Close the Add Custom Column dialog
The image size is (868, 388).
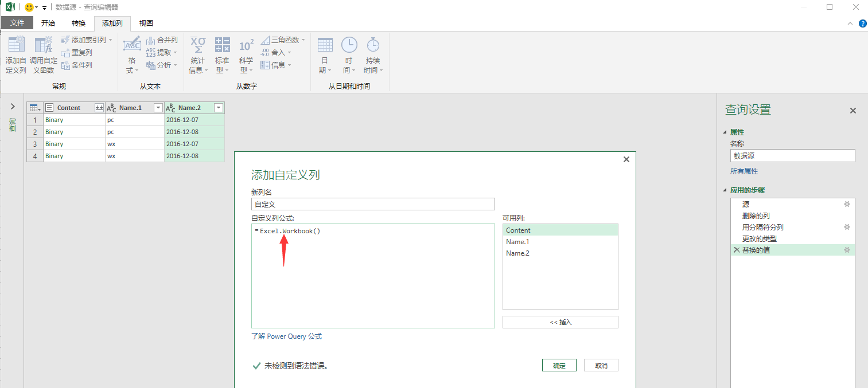coord(626,159)
